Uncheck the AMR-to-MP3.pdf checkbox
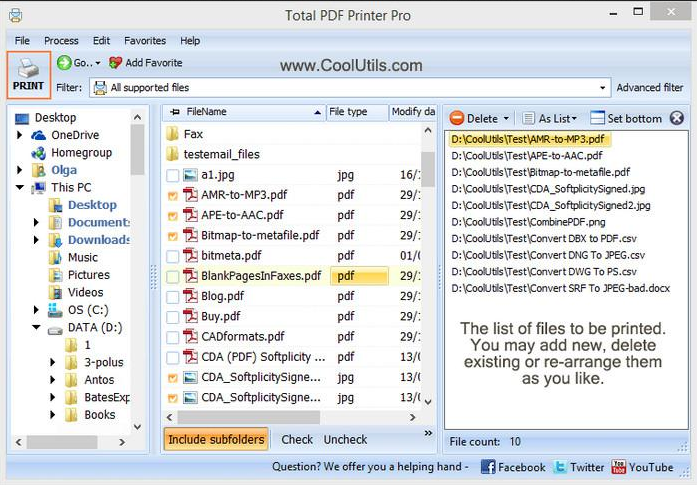Screen dimensions: 697x485 (172, 196)
